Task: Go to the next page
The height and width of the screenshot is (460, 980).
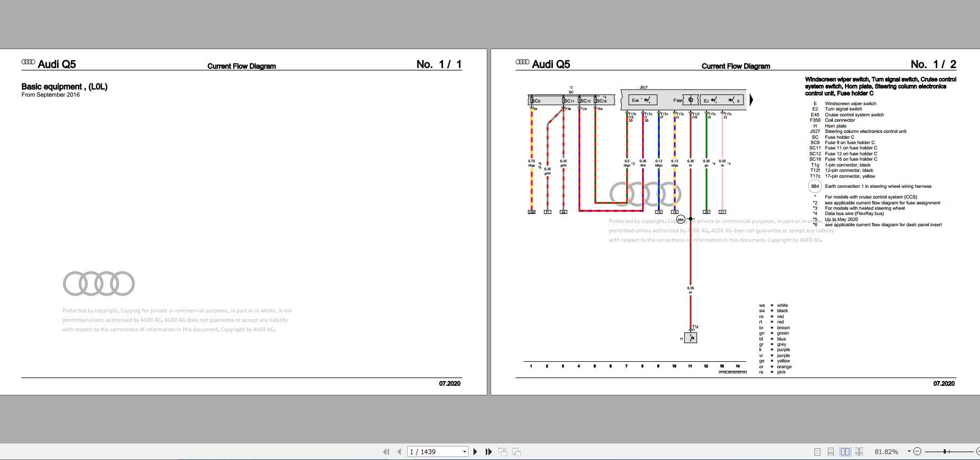Action: (475, 451)
